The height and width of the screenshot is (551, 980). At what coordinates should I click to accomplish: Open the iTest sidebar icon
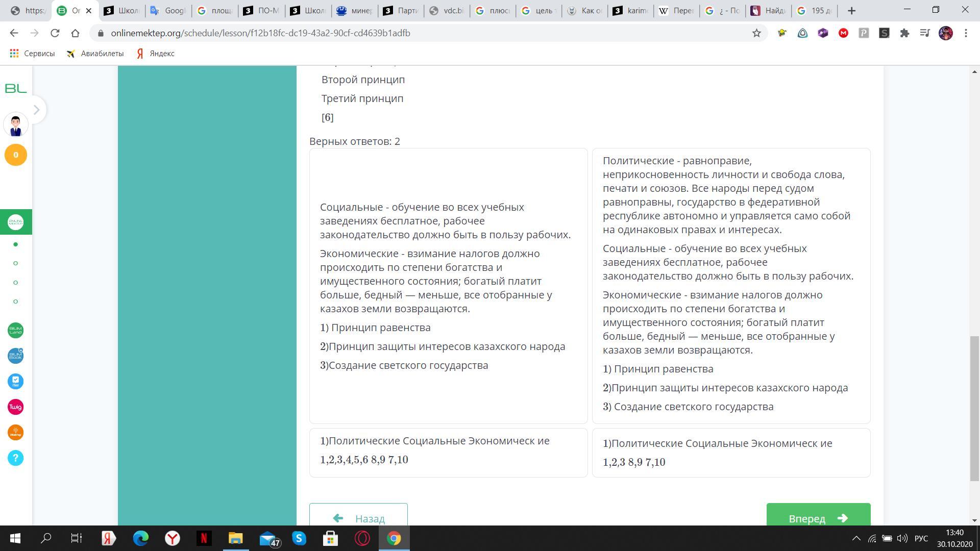click(x=15, y=382)
